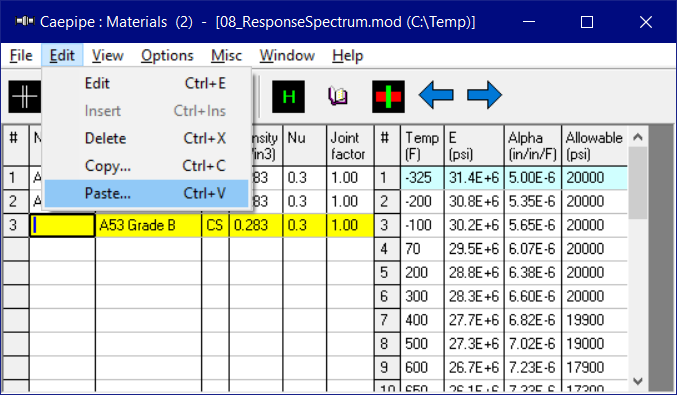The image size is (677, 395).
Task: Open the Options menu
Action: [167, 55]
